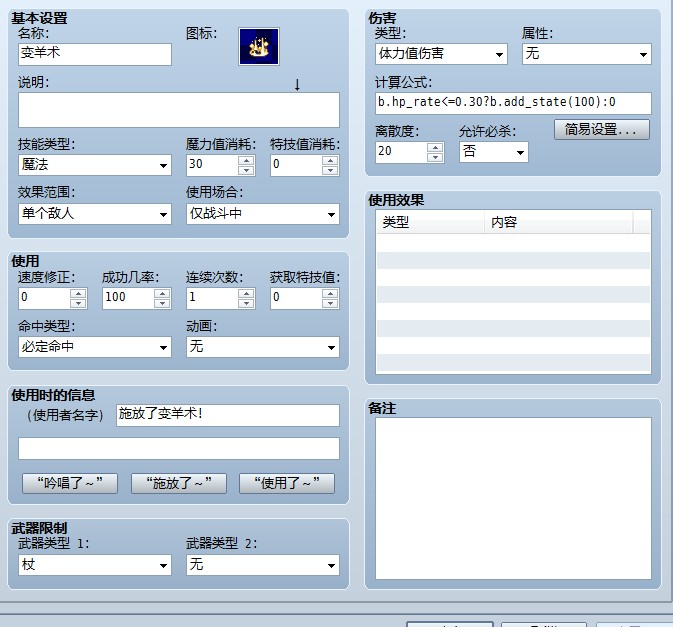Click the “吟唱了～” message button
673x627 pixels.
[70, 483]
